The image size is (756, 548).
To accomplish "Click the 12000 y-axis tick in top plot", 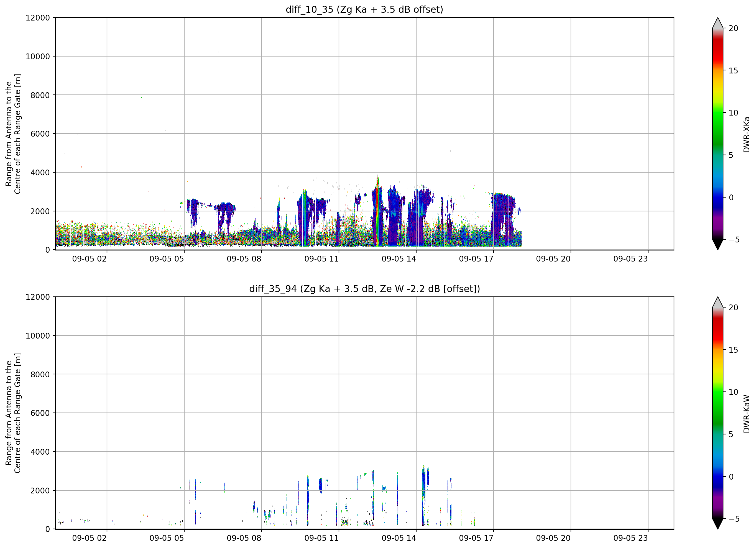I will (x=38, y=18).
